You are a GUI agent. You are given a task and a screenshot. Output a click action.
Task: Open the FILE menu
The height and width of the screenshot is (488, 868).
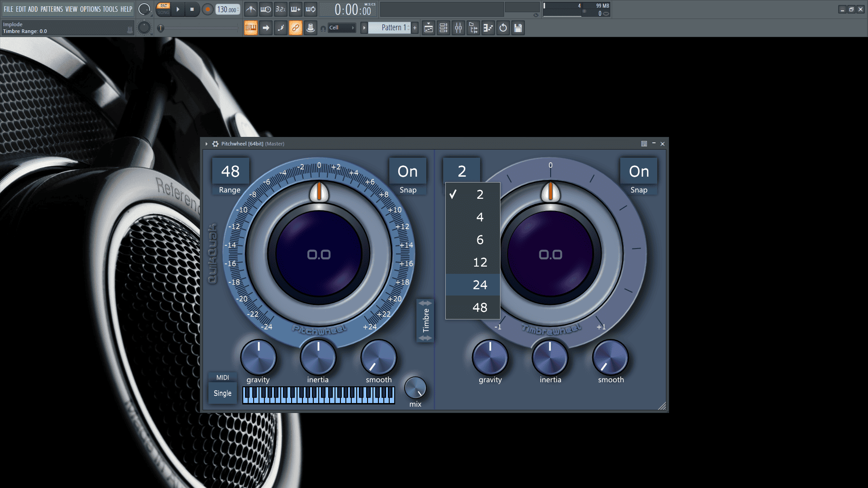coord(8,9)
